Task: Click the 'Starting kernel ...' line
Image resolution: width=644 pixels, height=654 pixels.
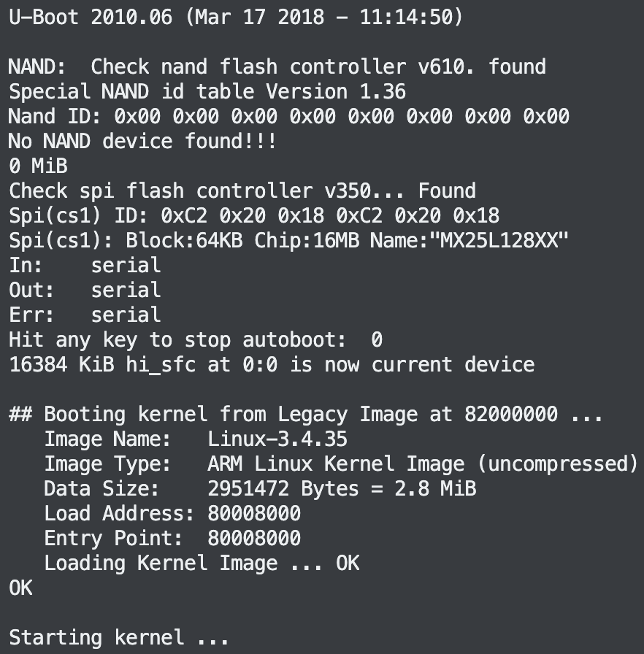Action: (118, 637)
